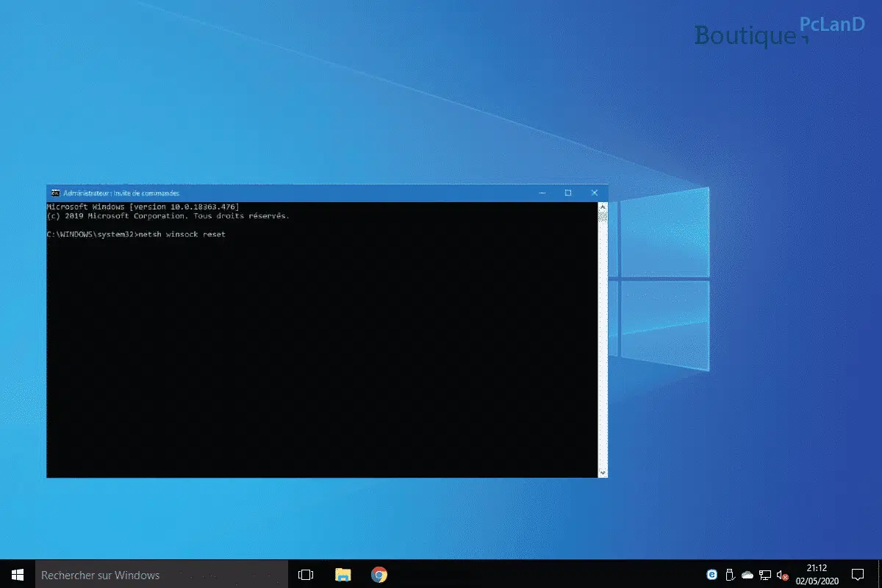This screenshot has height=588, width=882.
Task: Click the Microsoft Windows version line
Action: [x=143, y=207]
